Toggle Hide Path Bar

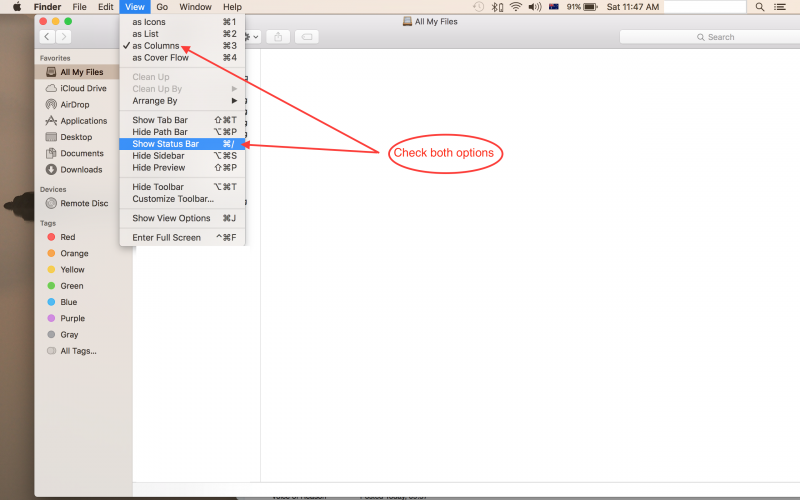point(182,132)
